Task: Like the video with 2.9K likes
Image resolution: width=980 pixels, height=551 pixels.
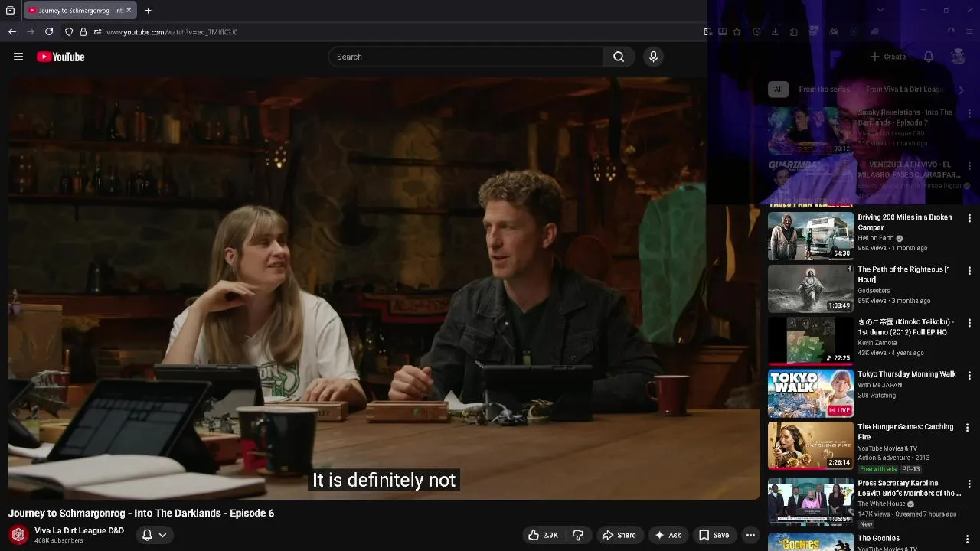Action: click(543, 535)
